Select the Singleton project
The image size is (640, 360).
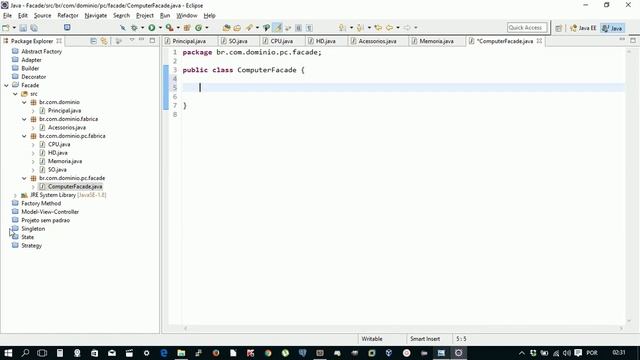click(x=33, y=229)
